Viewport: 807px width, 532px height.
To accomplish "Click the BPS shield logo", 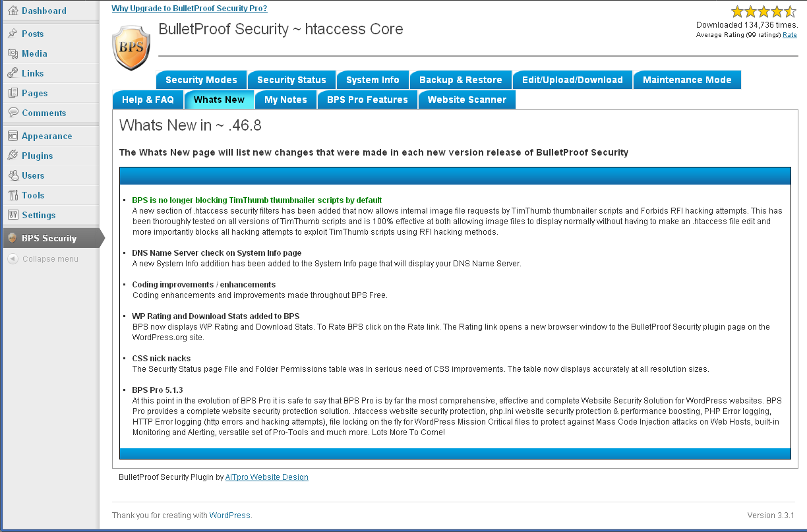I will [131, 47].
